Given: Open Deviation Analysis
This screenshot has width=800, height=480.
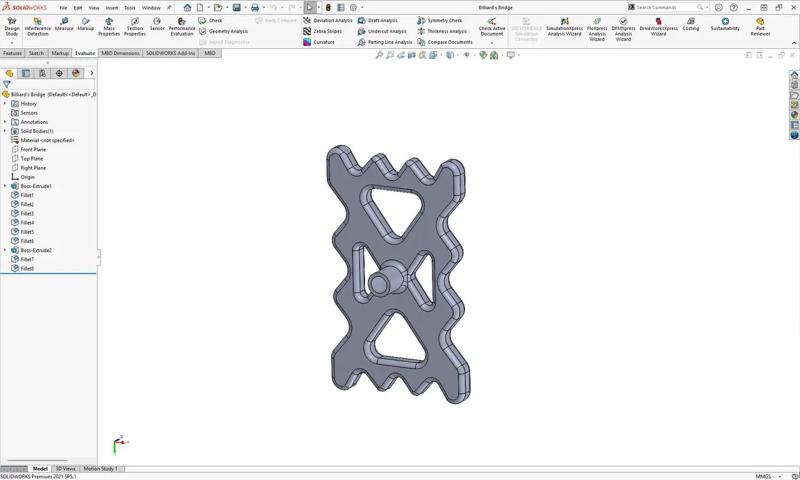Looking at the screenshot, I should [x=328, y=20].
